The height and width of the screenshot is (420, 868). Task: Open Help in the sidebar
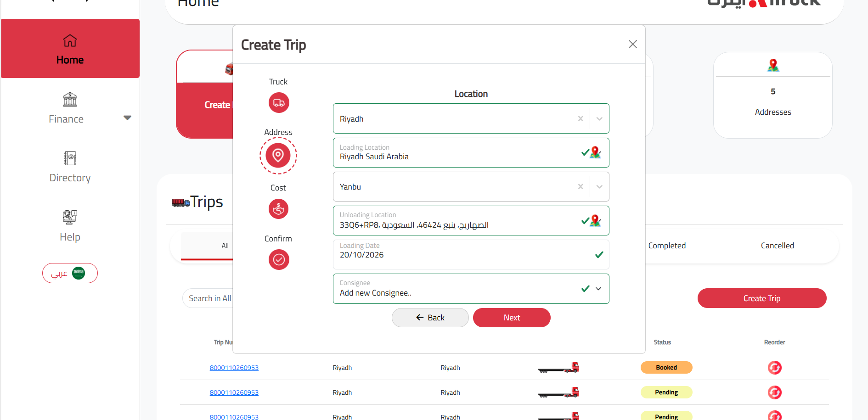tap(70, 226)
